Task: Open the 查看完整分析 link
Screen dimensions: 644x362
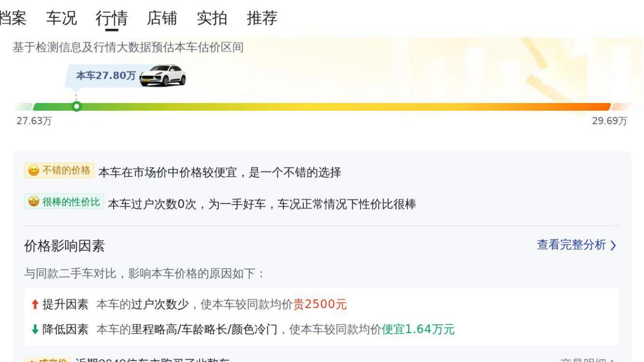Action: click(x=576, y=245)
